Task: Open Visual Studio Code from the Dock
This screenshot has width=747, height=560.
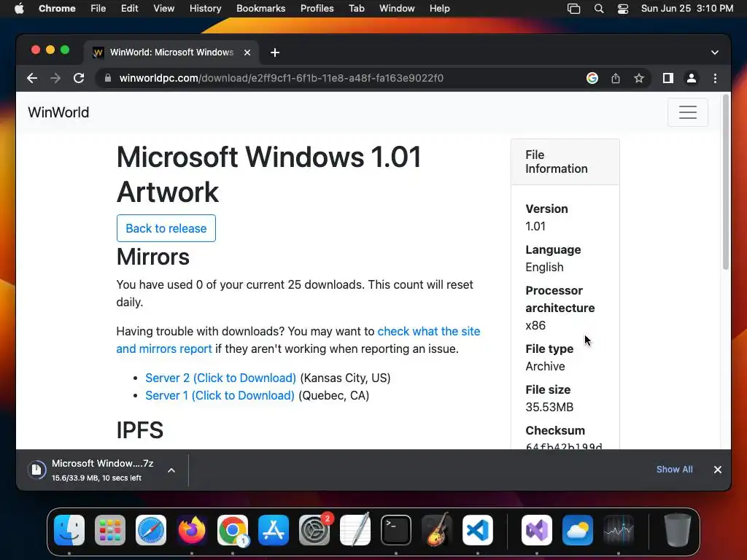Action: [x=478, y=530]
